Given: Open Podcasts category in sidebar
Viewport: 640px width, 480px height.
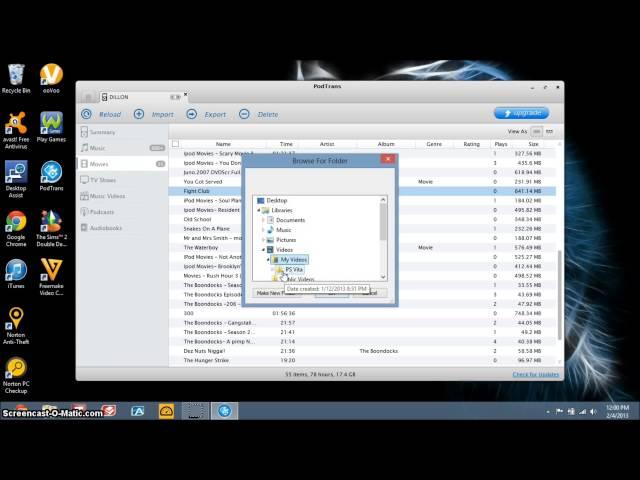Looking at the screenshot, I should coord(122,212).
